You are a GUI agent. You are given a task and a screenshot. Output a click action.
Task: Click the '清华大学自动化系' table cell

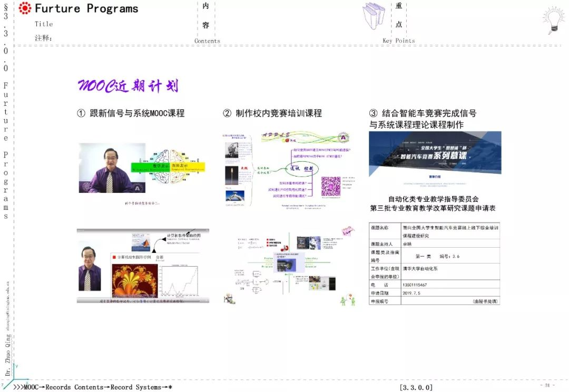click(x=450, y=272)
